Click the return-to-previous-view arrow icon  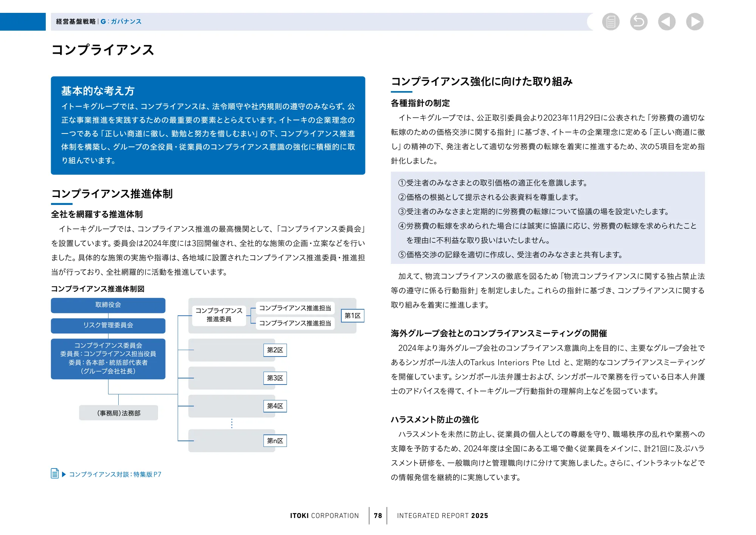(x=639, y=22)
